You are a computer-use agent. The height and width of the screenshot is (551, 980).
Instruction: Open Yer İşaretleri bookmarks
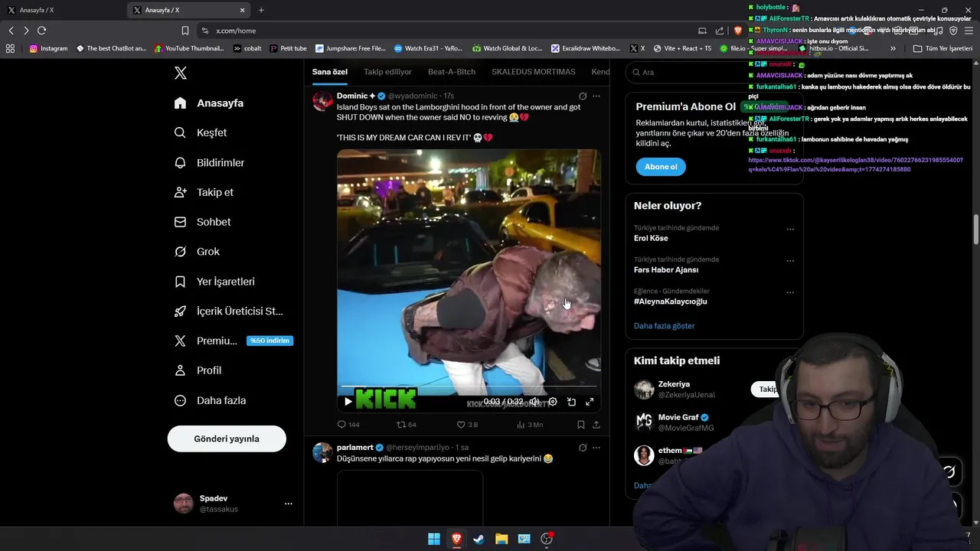coord(214,282)
